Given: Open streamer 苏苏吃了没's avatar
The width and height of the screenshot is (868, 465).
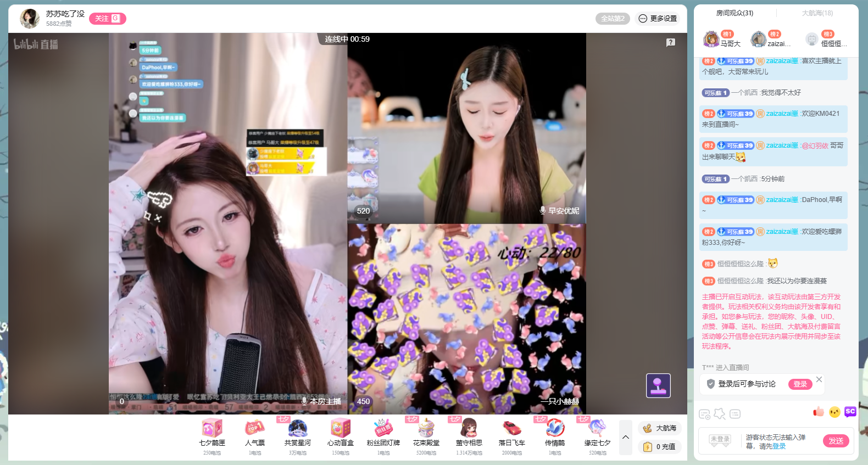Looking at the screenshot, I should pos(30,19).
